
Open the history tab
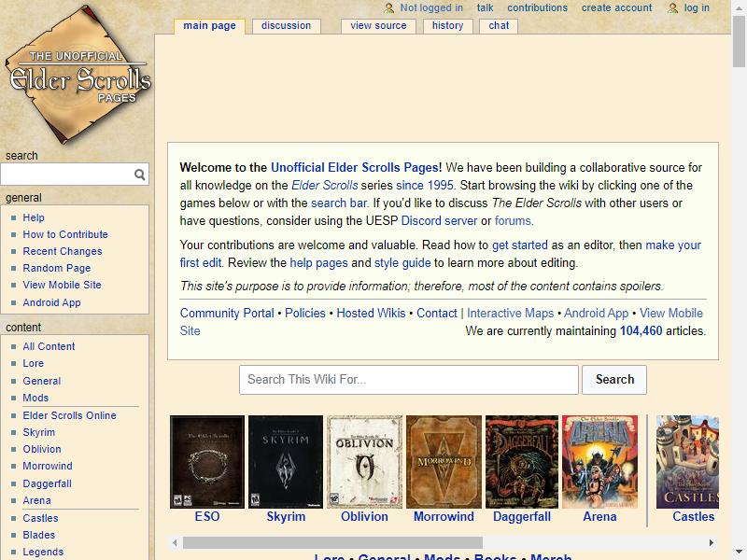coord(447,26)
